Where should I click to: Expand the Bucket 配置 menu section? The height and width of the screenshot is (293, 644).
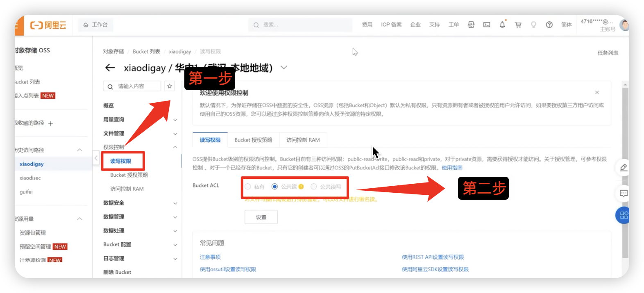[x=175, y=245]
